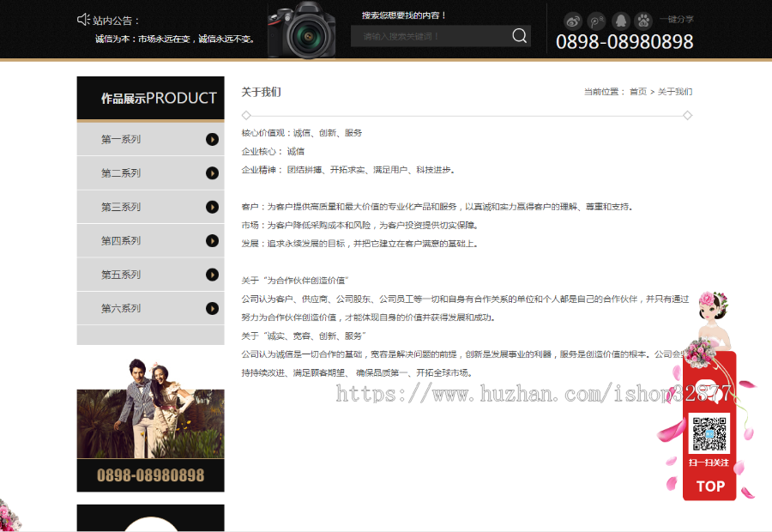The height and width of the screenshot is (532, 772).
Task: Click the 作品展示PRODUCT sidebar heading
Action: (x=159, y=99)
